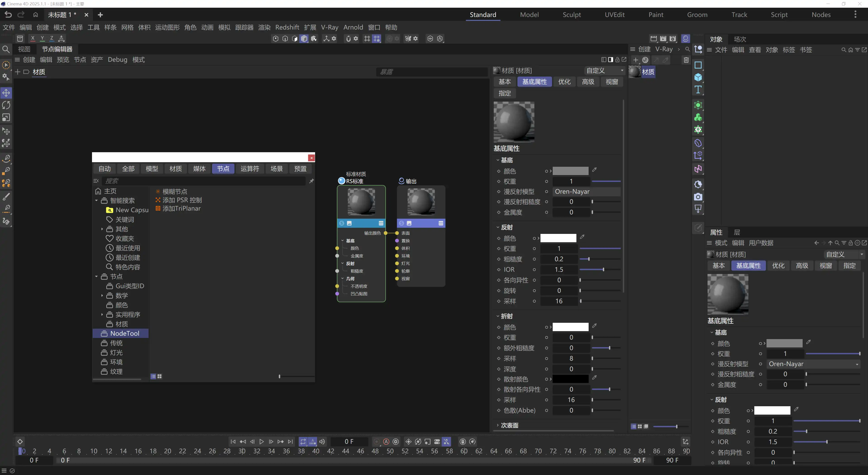Viewport: 868px width, 475px height.
Task: Click the plus new project tab icon
Action: [100, 15]
